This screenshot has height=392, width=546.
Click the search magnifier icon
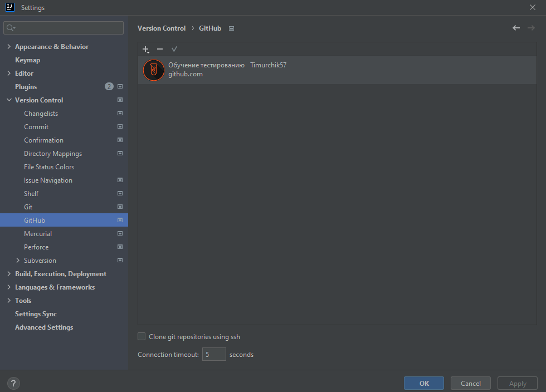(11, 28)
